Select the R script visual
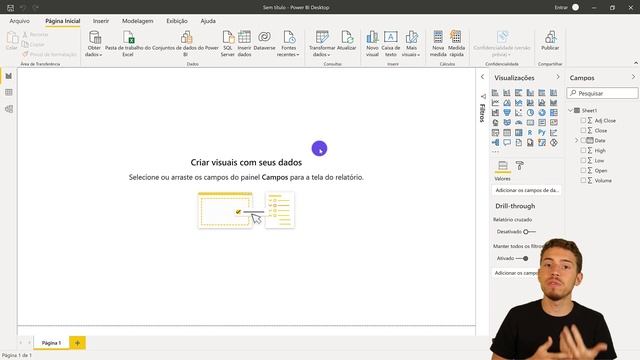Viewport: 640px width, 360px height. pyautogui.click(x=530, y=132)
